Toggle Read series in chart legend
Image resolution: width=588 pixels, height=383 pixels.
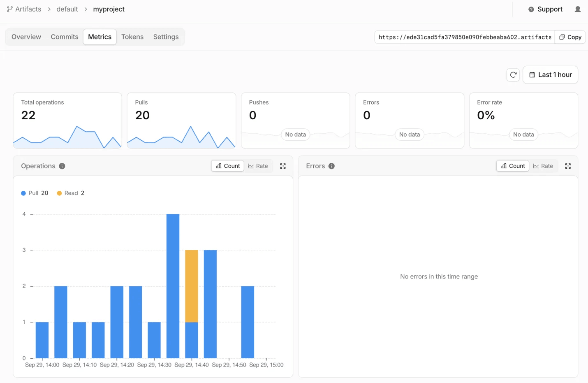coord(71,193)
